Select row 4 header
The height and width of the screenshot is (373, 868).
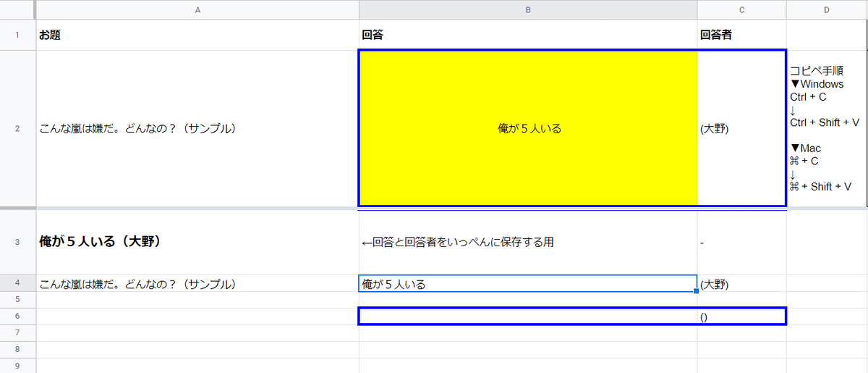pos(17,283)
